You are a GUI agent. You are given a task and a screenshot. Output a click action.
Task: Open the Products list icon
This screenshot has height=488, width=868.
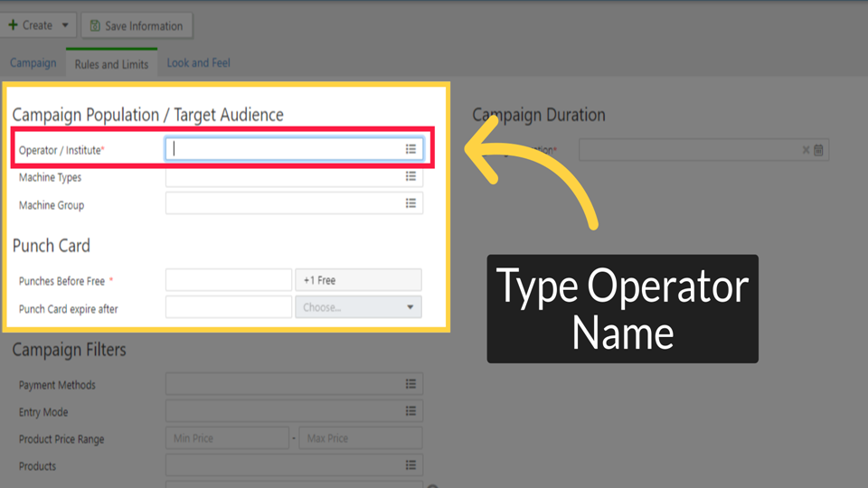pyautogui.click(x=410, y=465)
